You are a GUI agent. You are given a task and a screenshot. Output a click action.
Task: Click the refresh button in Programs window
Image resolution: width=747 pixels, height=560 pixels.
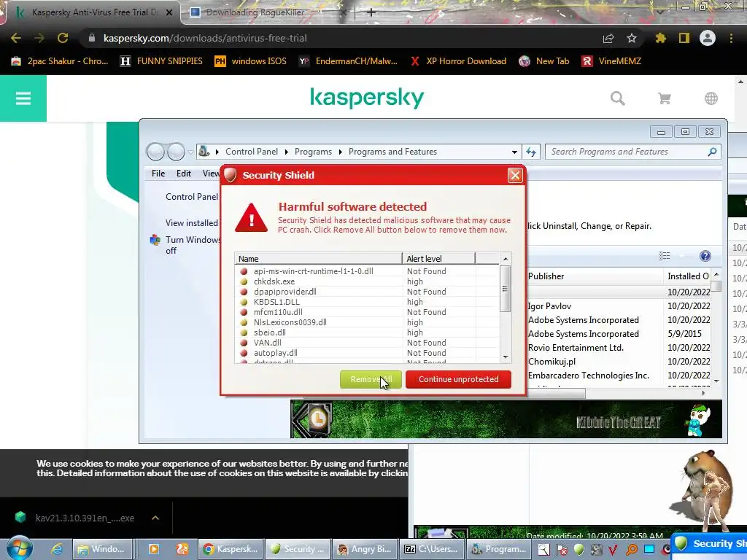pyautogui.click(x=531, y=152)
